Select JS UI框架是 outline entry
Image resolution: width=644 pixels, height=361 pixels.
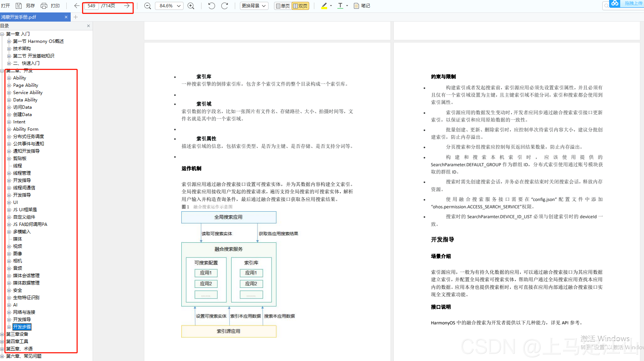click(25, 210)
